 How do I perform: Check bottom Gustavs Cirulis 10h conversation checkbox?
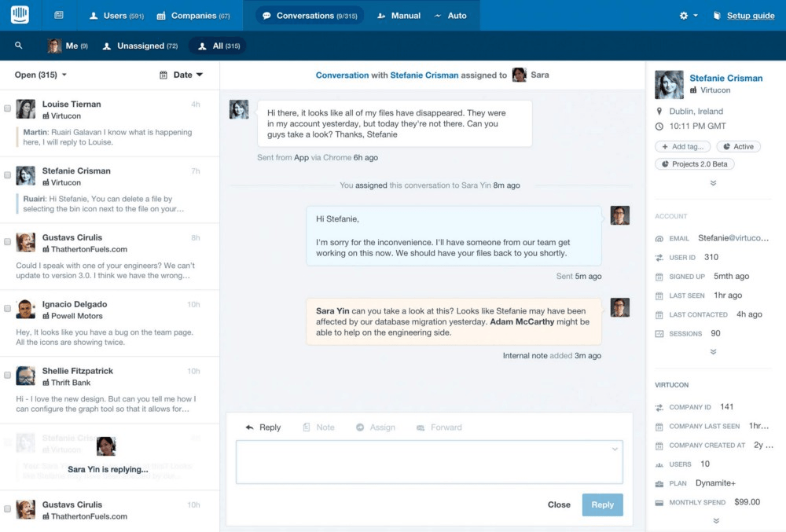pyautogui.click(x=8, y=508)
